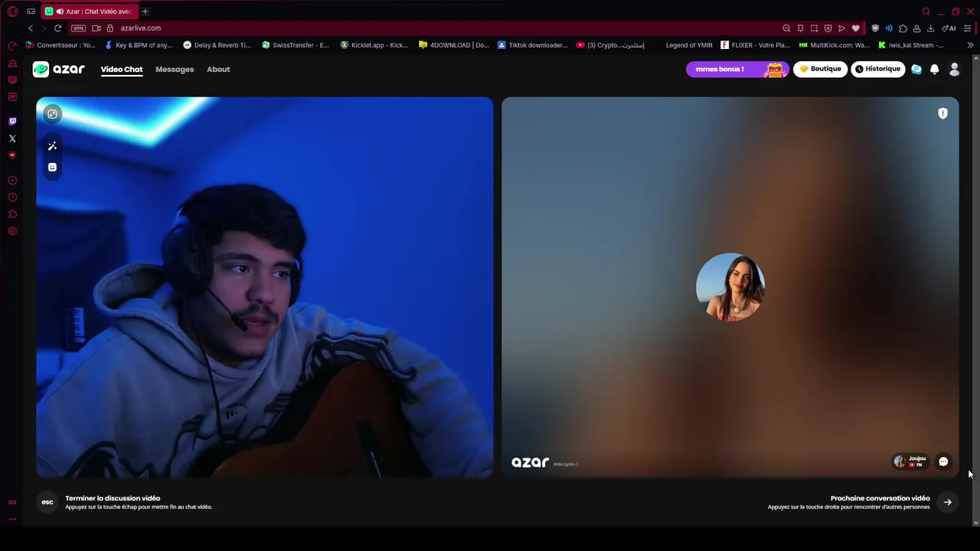Open Twitch in the Opera sidebar
The width and height of the screenshot is (980, 551).
(12, 121)
